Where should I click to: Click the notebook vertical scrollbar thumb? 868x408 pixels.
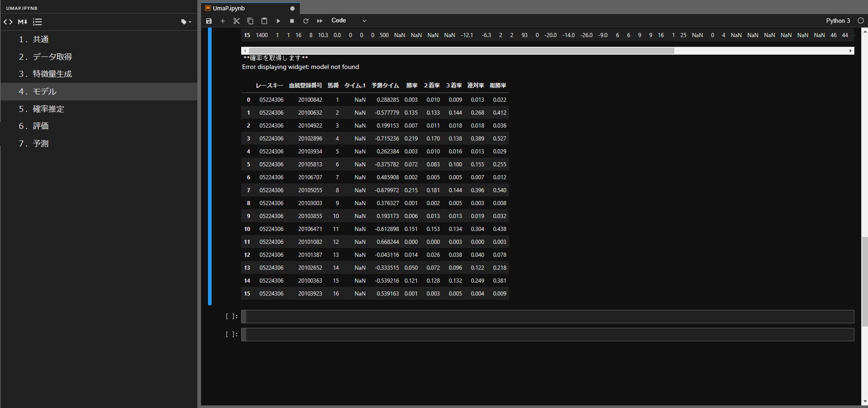(864, 282)
